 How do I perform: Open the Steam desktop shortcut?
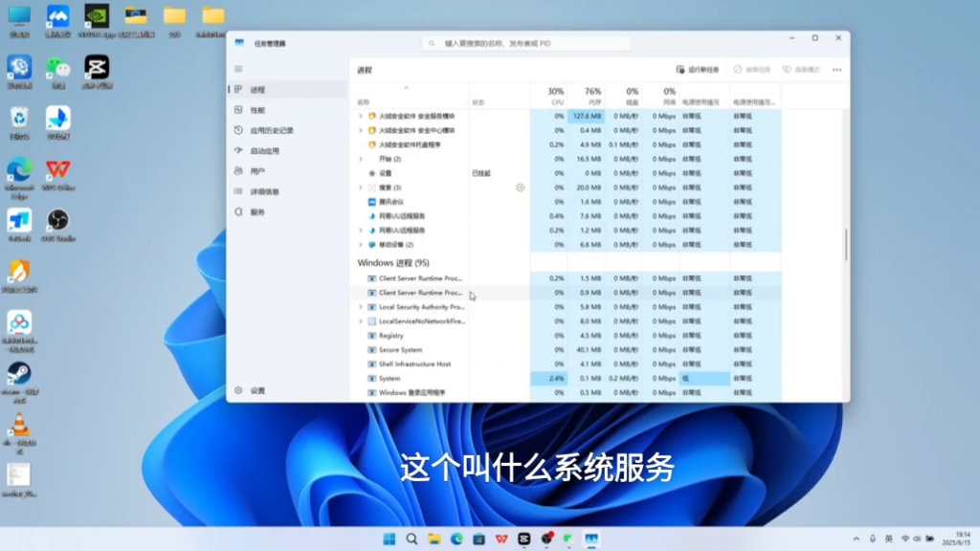(19, 383)
